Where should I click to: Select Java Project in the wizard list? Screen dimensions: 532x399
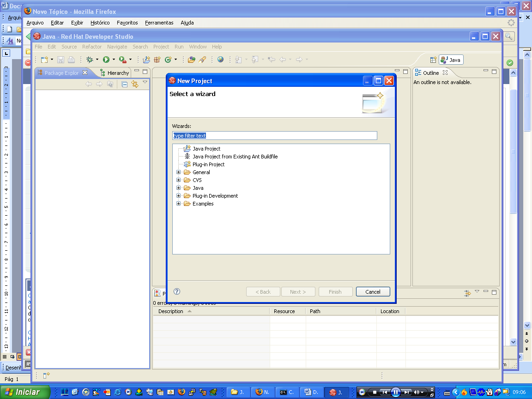click(x=206, y=149)
